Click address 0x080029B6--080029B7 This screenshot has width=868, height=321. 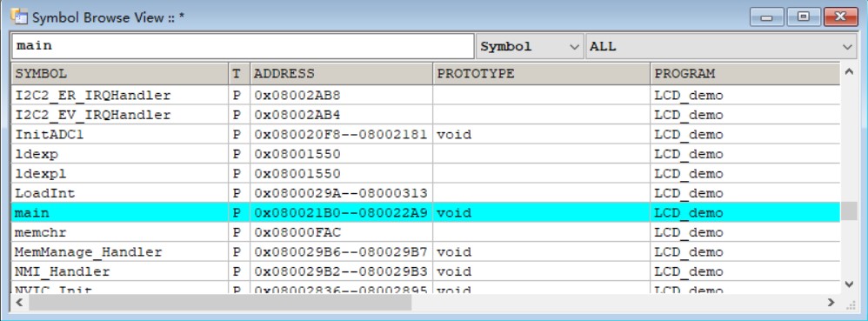[x=341, y=251]
